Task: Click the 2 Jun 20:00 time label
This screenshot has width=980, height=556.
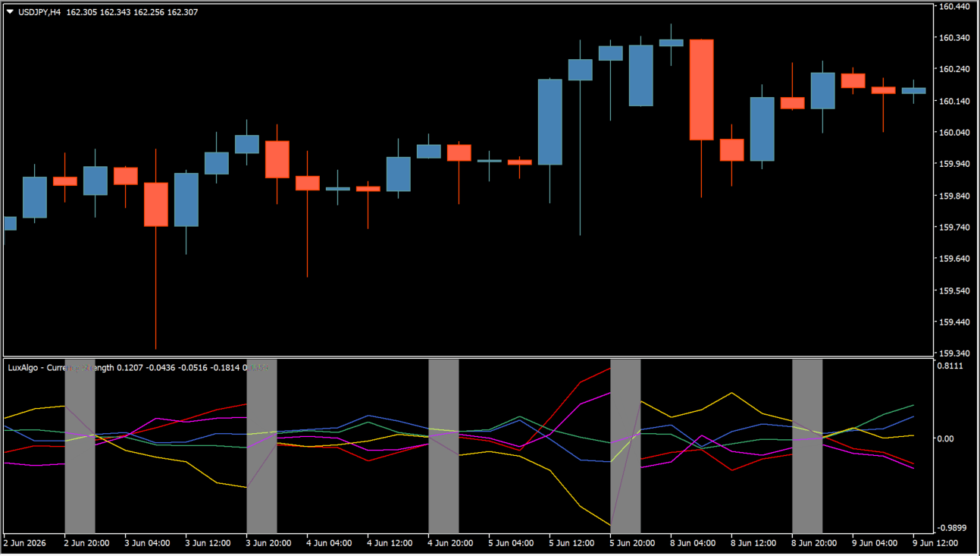Action: pyautogui.click(x=86, y=543)
